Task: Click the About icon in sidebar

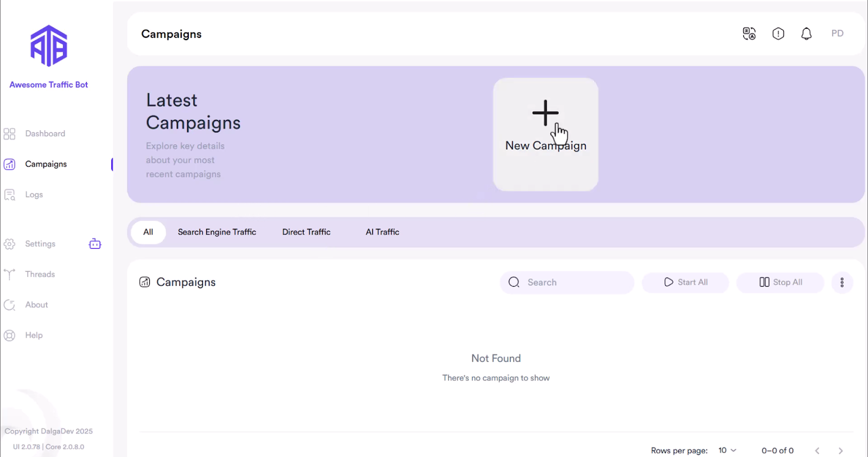Action: (x=9, y=305)
